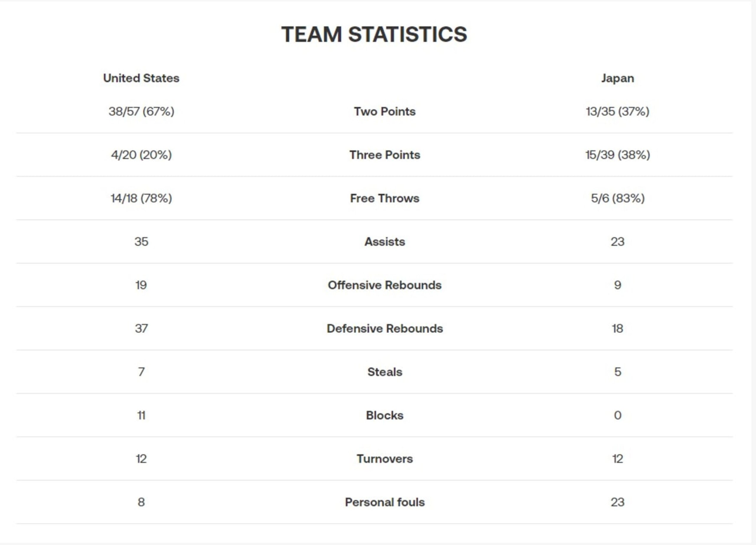
Task: Click the Turnovers stat label
Action: tap(385, 459)
